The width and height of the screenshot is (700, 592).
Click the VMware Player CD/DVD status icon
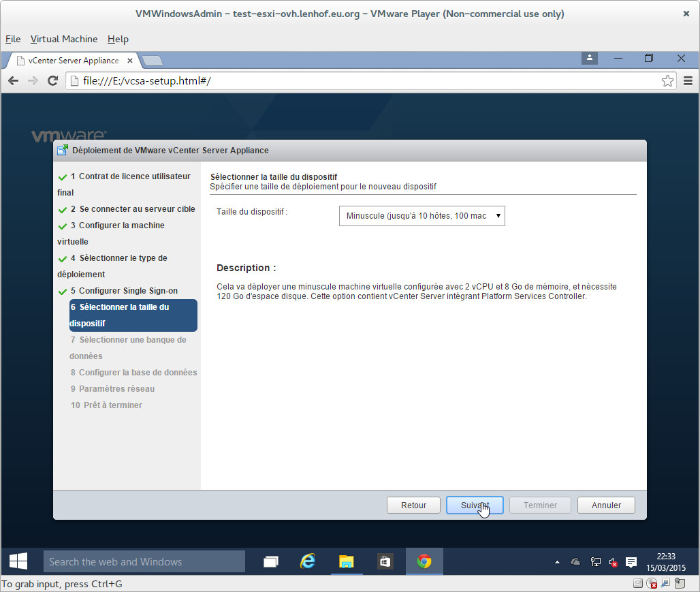pyautogui.click(x=652, y=583)
